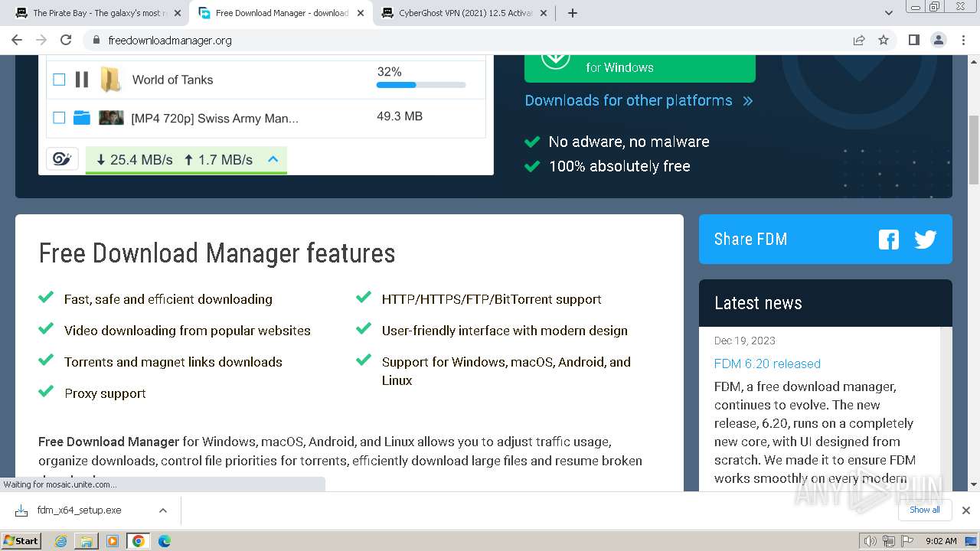Screen dimensions: 980x551
Task: Bookmark this page with the star icon
Action: pyautogui.click(x=884, y=40)
